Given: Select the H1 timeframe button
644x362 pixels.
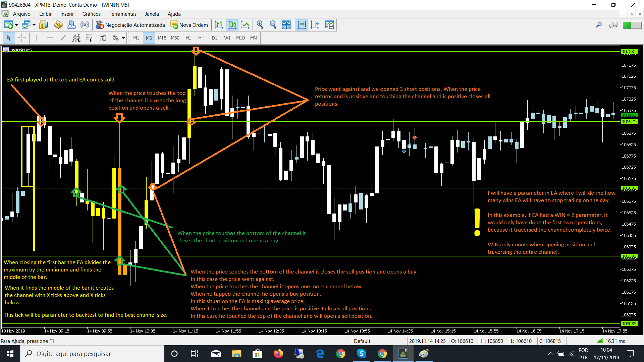Looking at the screenshot, I should coord(188,38).
